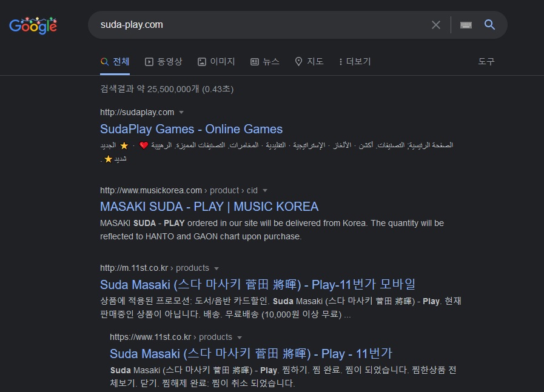Click the 지도 tab map pin icon

[x=298, y=62]
